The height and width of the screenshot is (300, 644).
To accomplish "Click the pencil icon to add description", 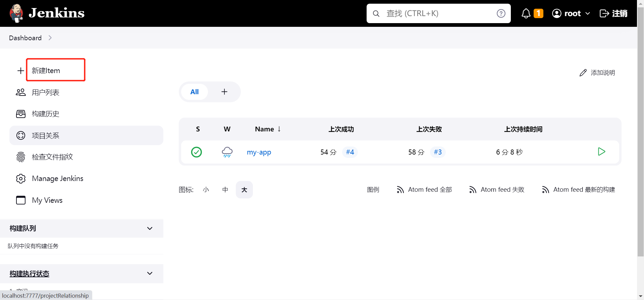I will [583, 73].
